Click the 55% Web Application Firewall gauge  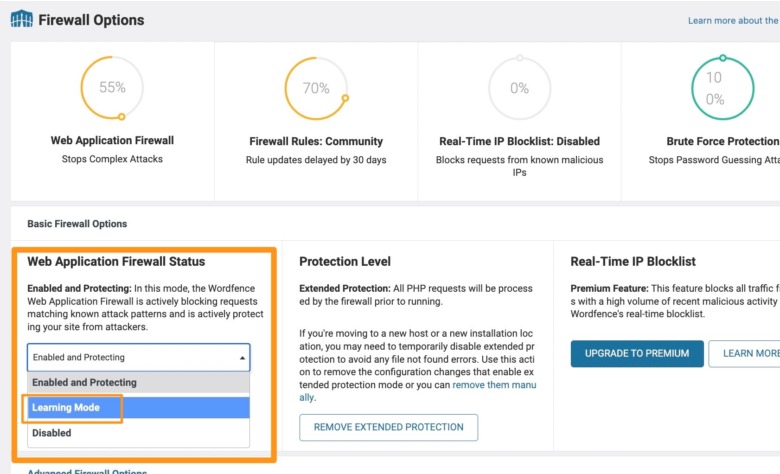coord(112,88)
